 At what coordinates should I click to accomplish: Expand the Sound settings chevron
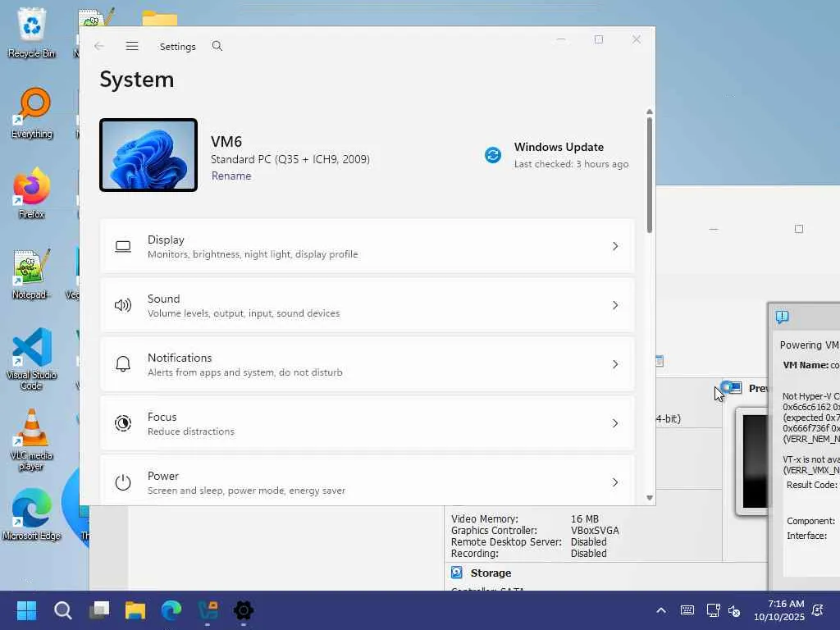point(615,305)
